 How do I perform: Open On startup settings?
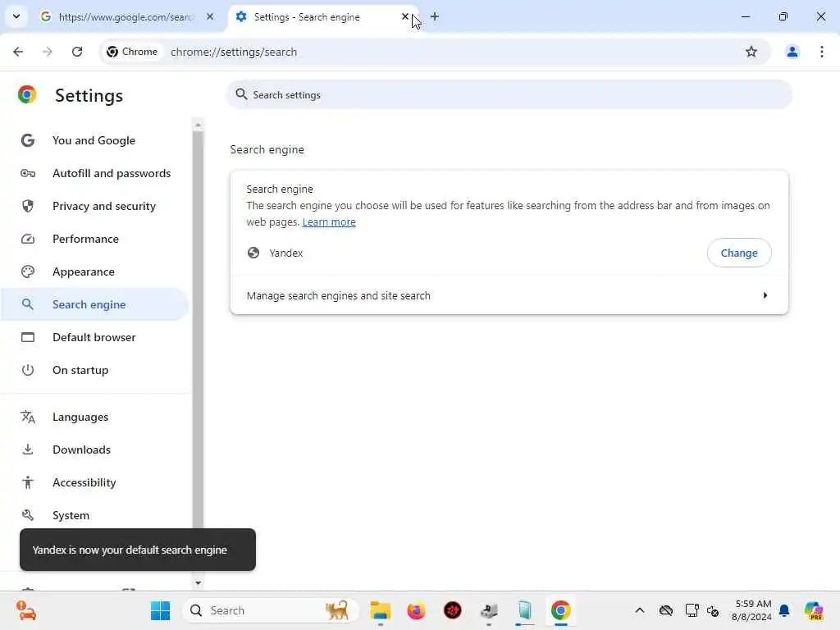pos(94,370)
